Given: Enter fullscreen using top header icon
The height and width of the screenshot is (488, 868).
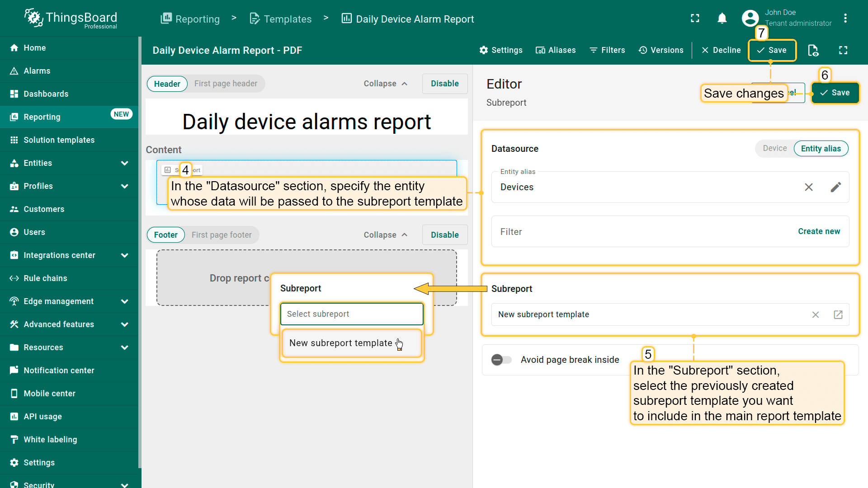Looking at the screenshot, I should pos(695,19).
